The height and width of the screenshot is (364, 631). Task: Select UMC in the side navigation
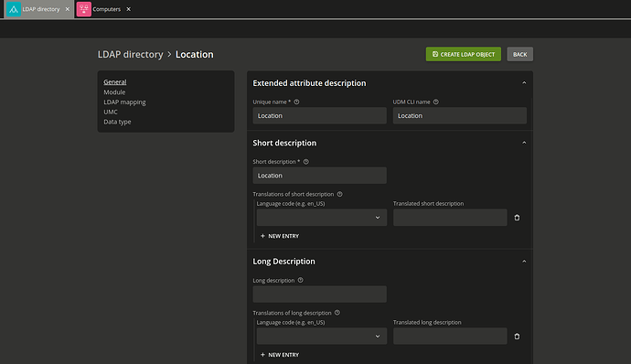coord(111,112)
